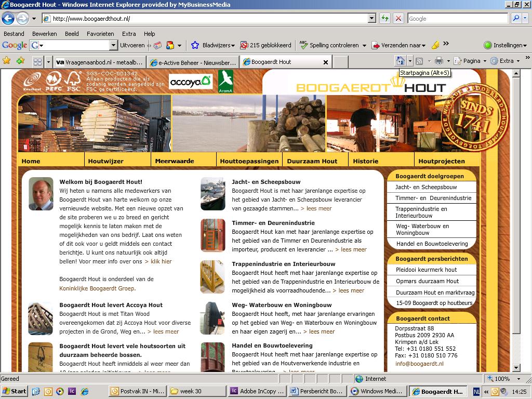Click the magnifier search button
532x399 pixels.
(516, 18)
